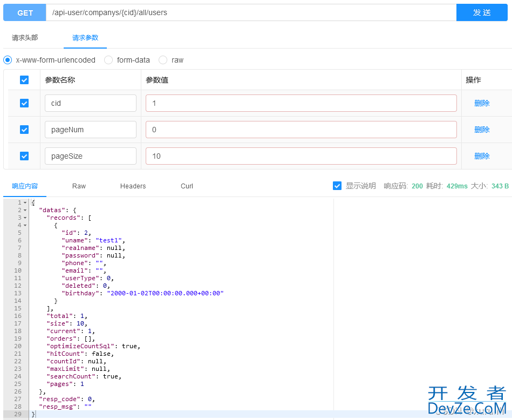
Task: Click the elapsed time value 429ms
Action: click(x=457, y=186)
